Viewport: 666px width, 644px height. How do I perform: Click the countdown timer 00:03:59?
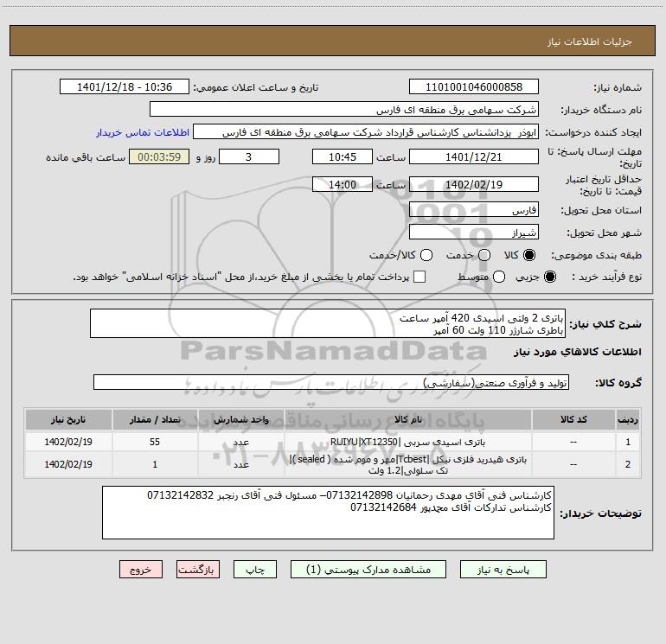pos(159,156)
